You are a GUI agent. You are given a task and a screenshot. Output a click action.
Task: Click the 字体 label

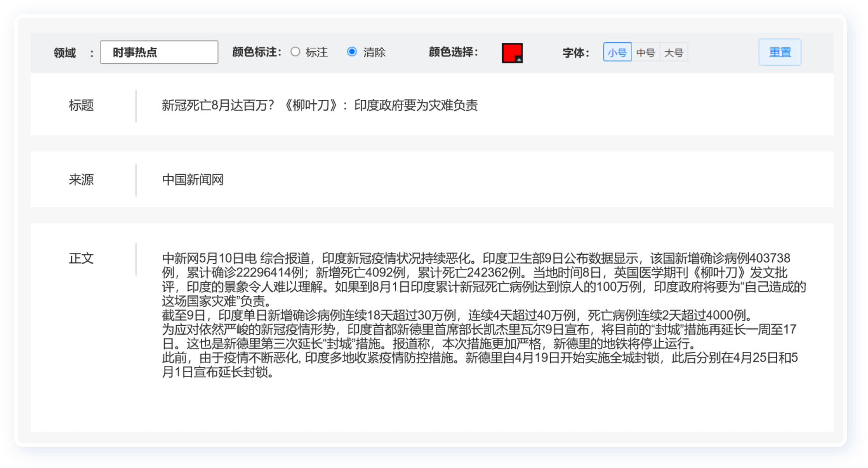pyautogui.click(x=575, y=53)
